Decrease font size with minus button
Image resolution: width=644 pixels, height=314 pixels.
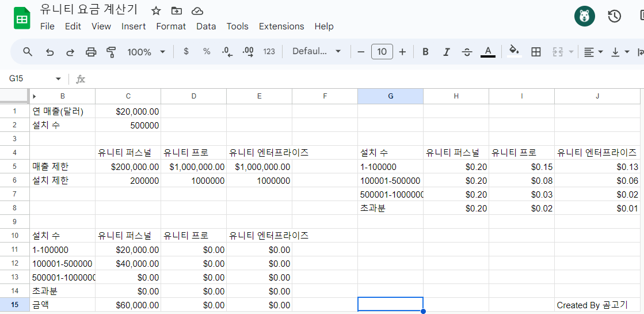(x=361, y=52)
